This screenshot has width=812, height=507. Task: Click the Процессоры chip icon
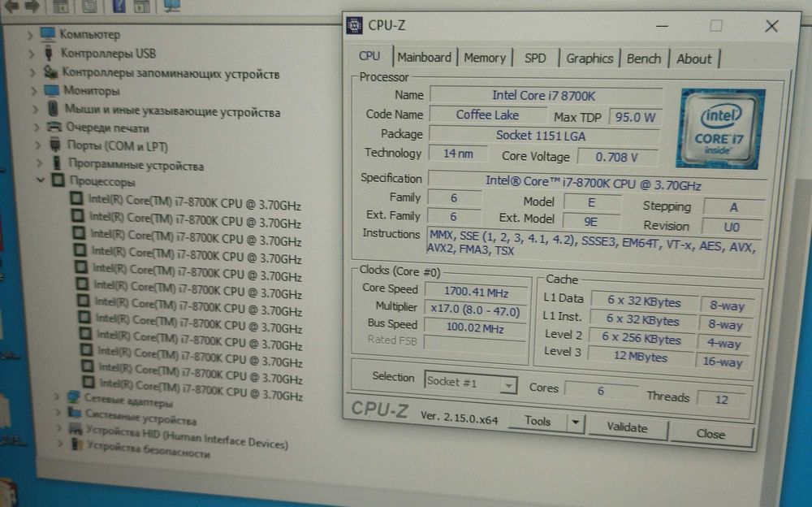[58, 180]
